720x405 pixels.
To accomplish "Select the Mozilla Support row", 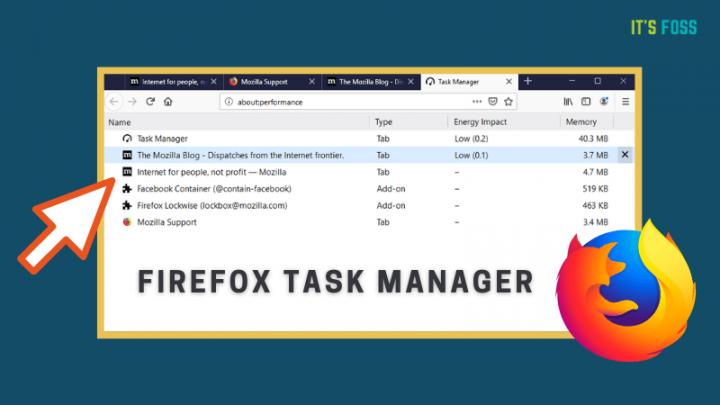I will [369, 222].
